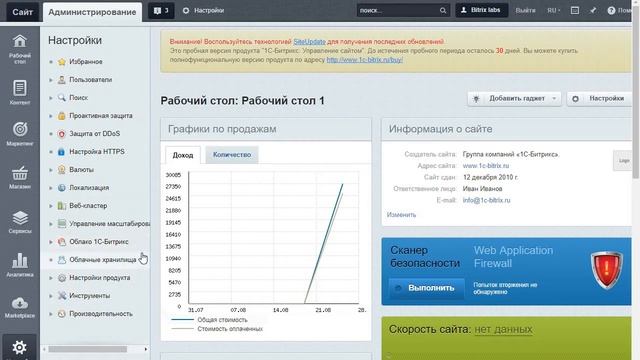640x360 pixels.
Task: Click the Валюты icon
Action: click(x=62, y=169)
